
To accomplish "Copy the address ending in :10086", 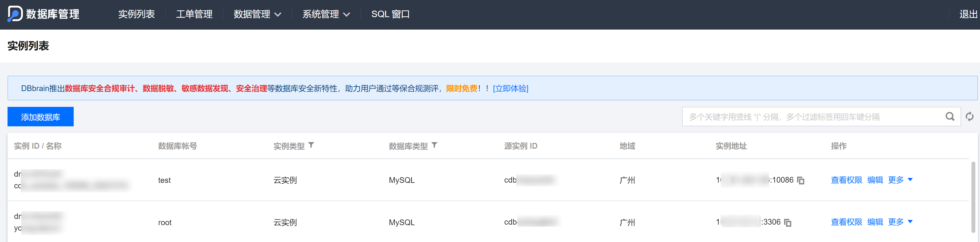I will coord(801,180).
